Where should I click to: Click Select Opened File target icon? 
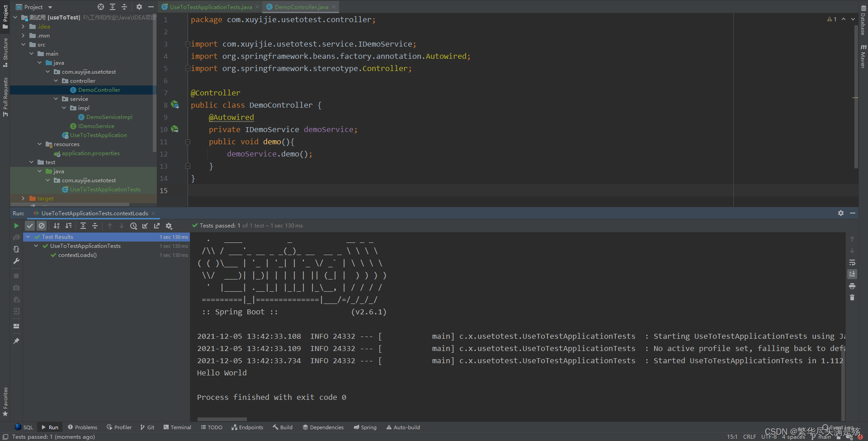point(101,7)
